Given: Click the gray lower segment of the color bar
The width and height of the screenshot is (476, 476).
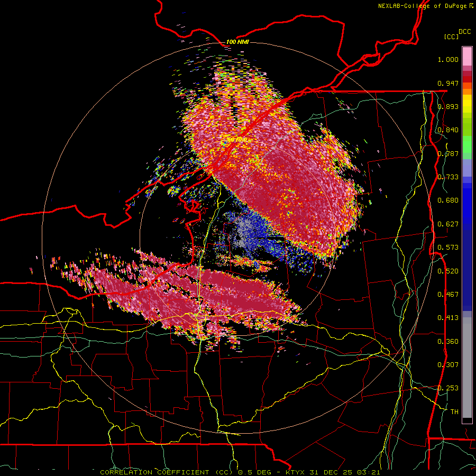Looking at the screenshot, I should pos(467,368).
